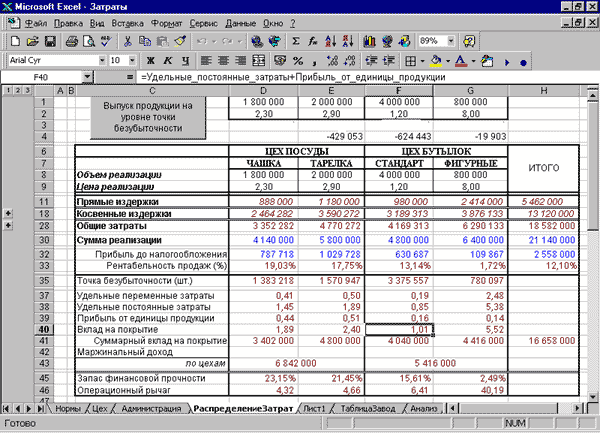600x437 pixels.
Task: Open the Office Assistant help icon
Action: pos(469,41)
